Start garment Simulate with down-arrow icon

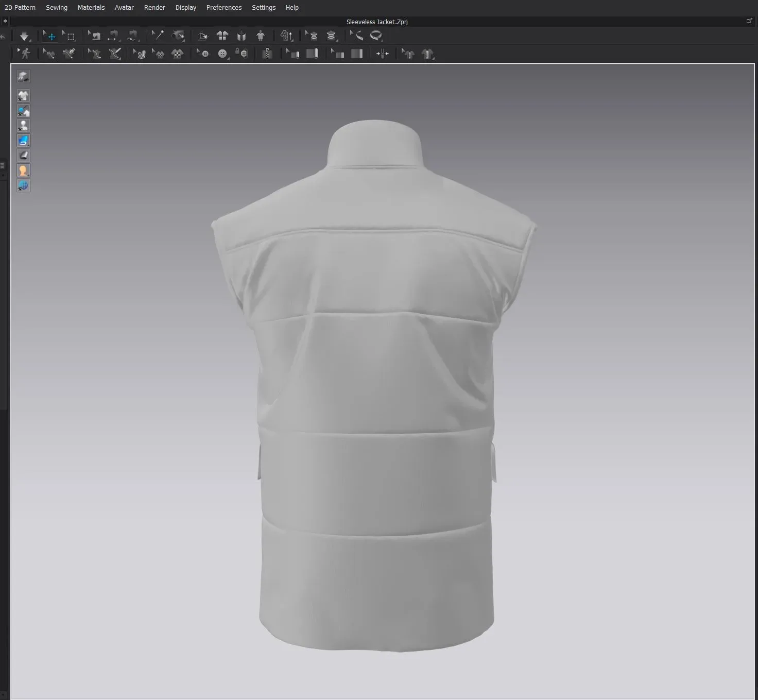point(24,36)
